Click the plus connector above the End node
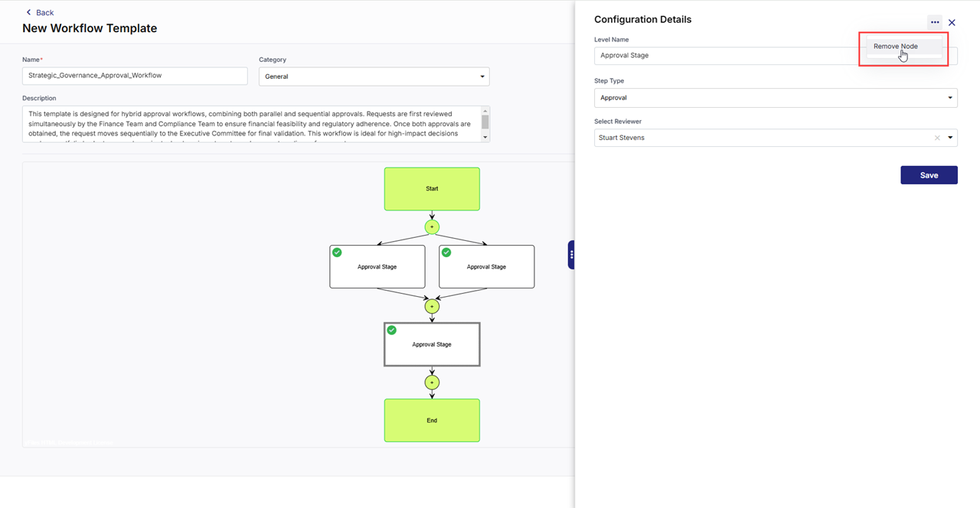The image size is (980, 508). point(432,382)
